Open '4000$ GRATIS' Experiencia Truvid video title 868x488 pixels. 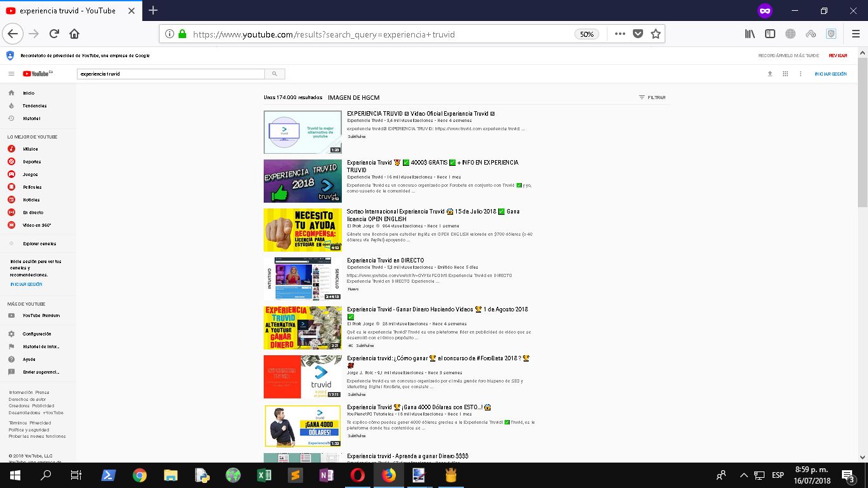pos(432,166)
